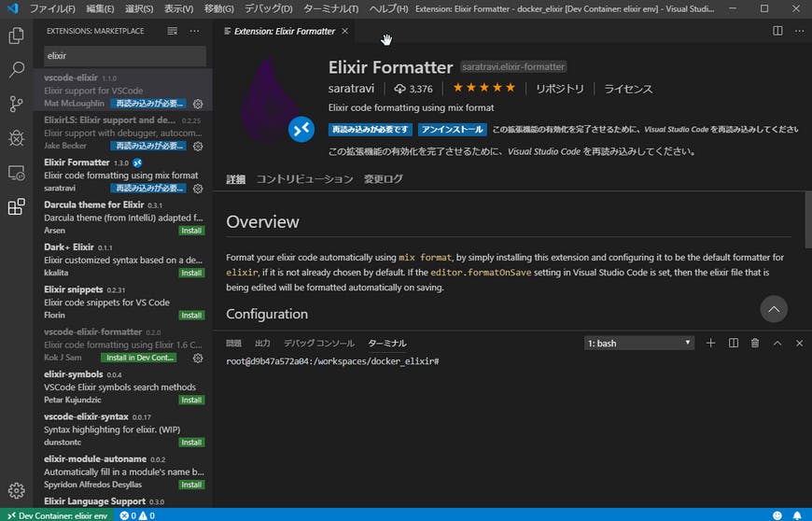Click Dev Container: elixir env remote indicator
The width and height of the screenshot is (812, 521).
point(58,515)
